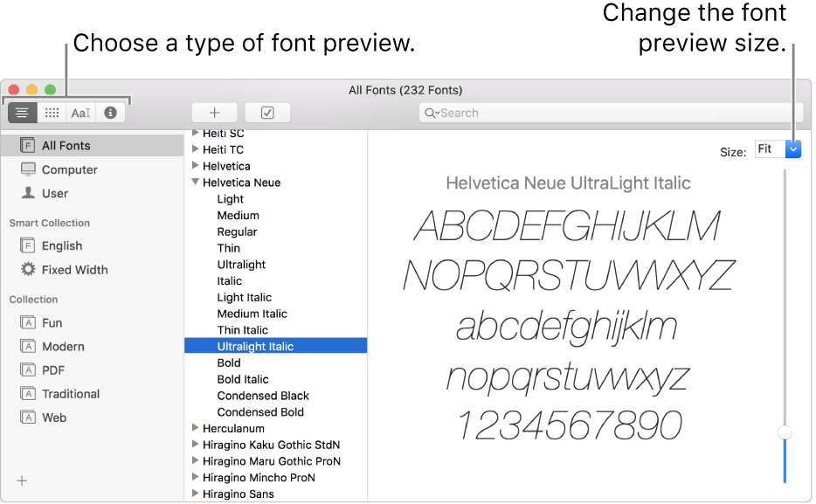816x504 pixels.
Task: Toggle enable/disable font checkmark button
Action: point(267,113)
